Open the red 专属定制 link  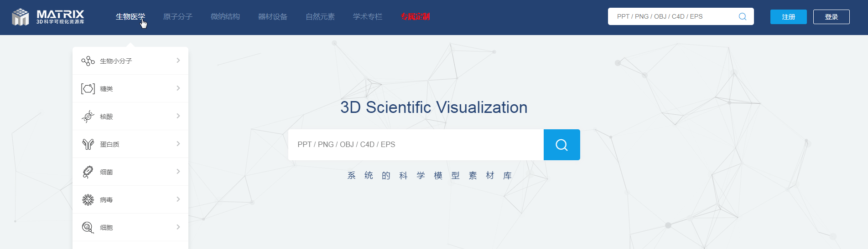click(x=415, y=17)
